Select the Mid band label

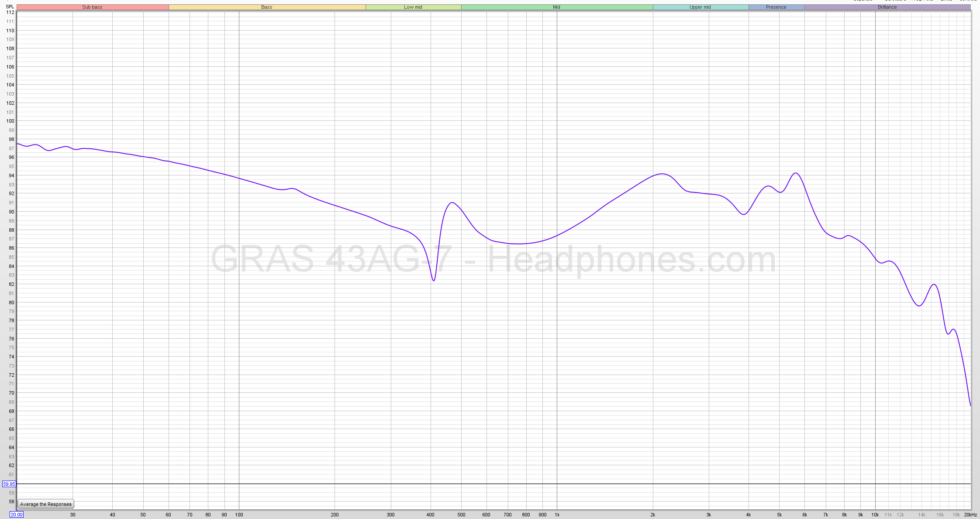coord(557,7)
